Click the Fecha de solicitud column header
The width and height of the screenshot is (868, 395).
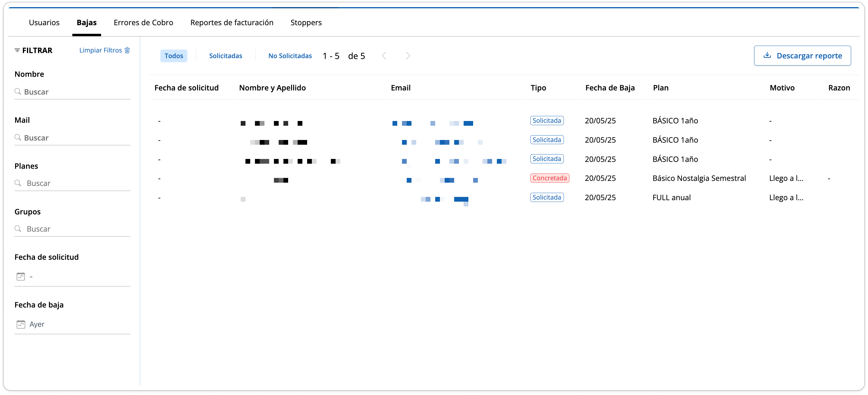pyautogui.click(x=186, y=87)
